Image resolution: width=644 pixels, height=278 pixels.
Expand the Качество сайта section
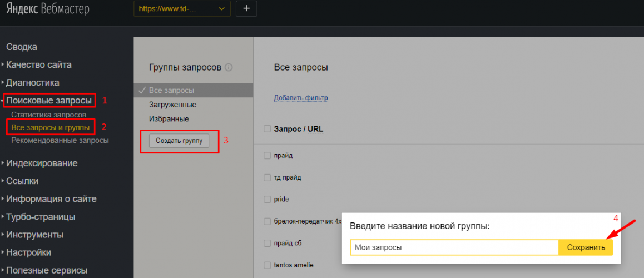(x=38, y=64)
